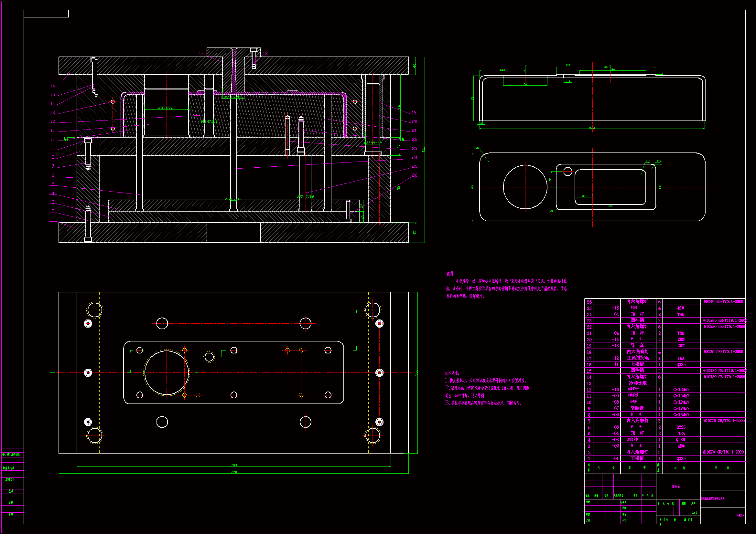Viewport: 756px width, 534px height.
Task: Click the large circle in the part top view
Action: (x=525, y=187)
